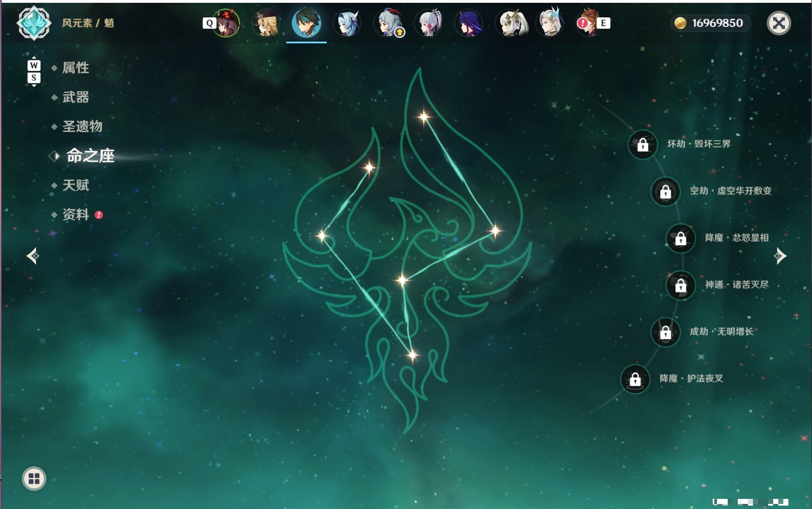The height and width of the screenshot is (509, 812).
Task: Switch to the orange-haired Tartaglia portrait
Action: [x=590, y=23]
